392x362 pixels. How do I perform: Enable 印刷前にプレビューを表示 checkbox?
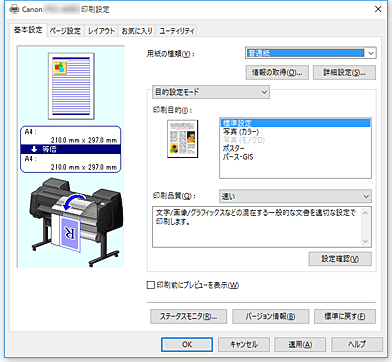151,285
